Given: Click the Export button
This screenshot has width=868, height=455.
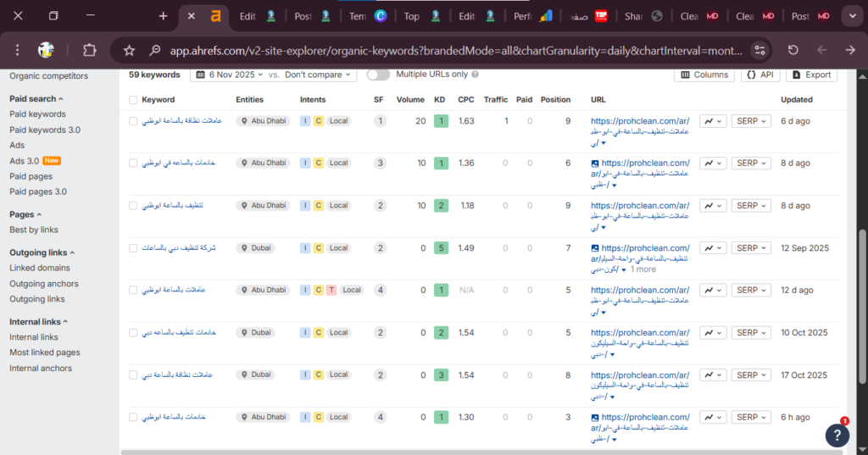Looking at the screenshot, I should (811, 75).
